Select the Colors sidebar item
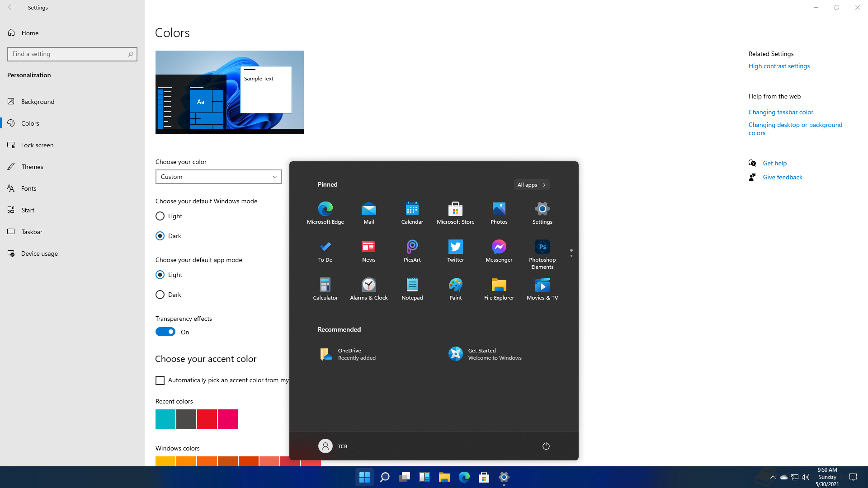The height and width of the screenshot is (488, 868). pos(72,123)
